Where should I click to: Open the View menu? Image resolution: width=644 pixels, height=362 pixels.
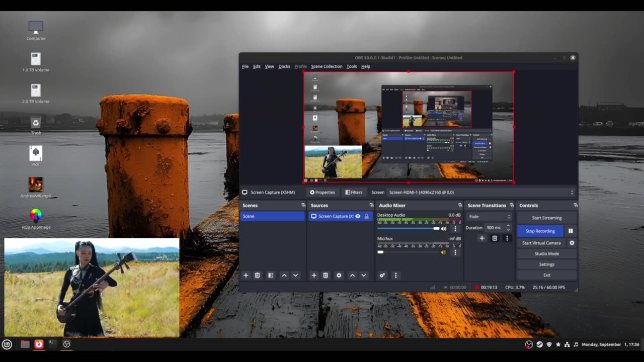[269, 66]
